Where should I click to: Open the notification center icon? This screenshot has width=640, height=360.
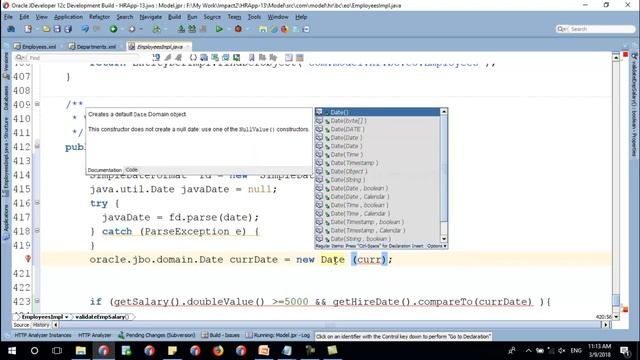point(624,351)
